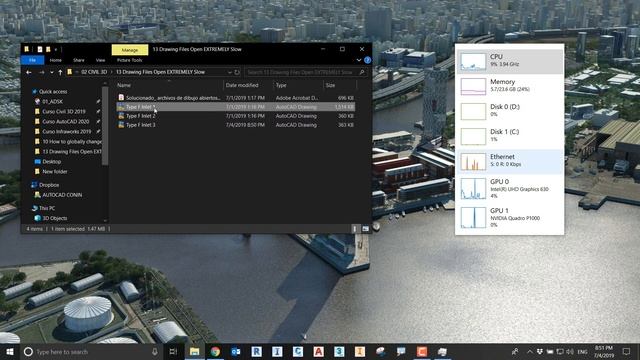Click 'Type here to search' taskbar box

click(x=90, y=351)
